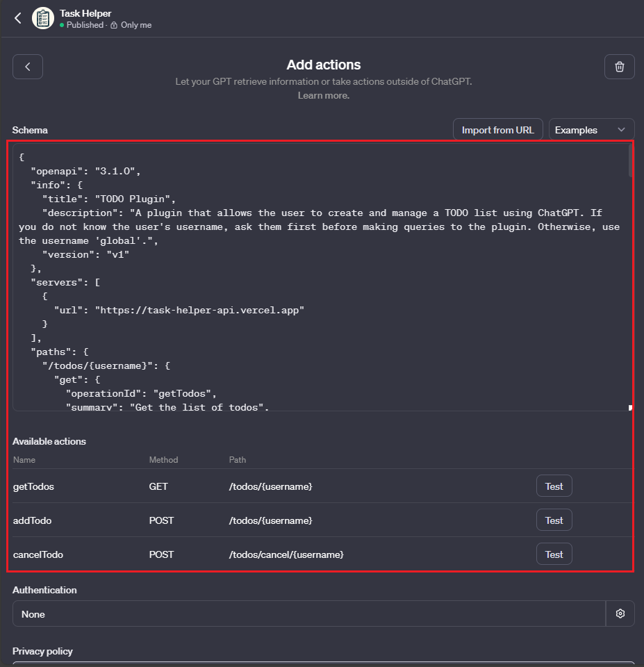
Task: Click the boxed back chevron beside Add actions
Action: pyautogui.click(x=28, y=67)
